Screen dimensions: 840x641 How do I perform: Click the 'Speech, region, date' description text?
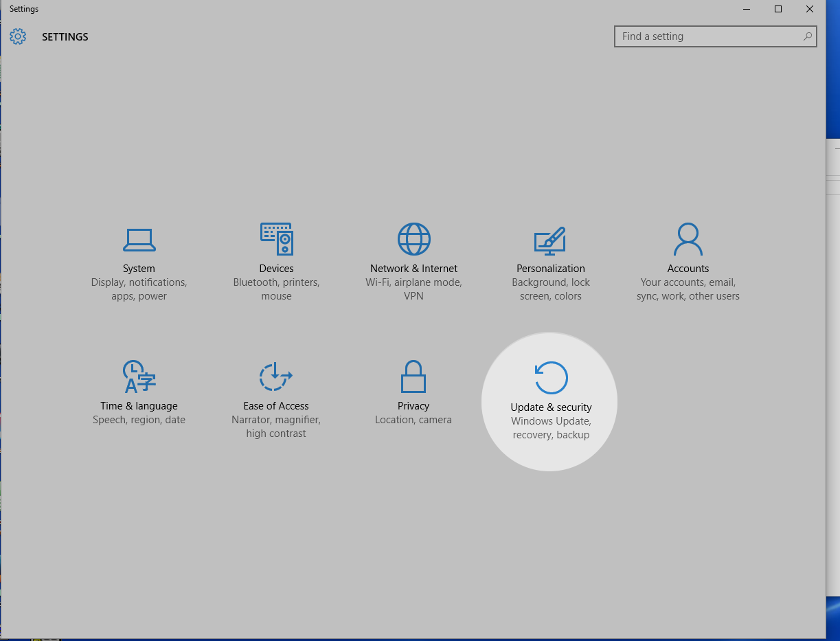(139, 420)
